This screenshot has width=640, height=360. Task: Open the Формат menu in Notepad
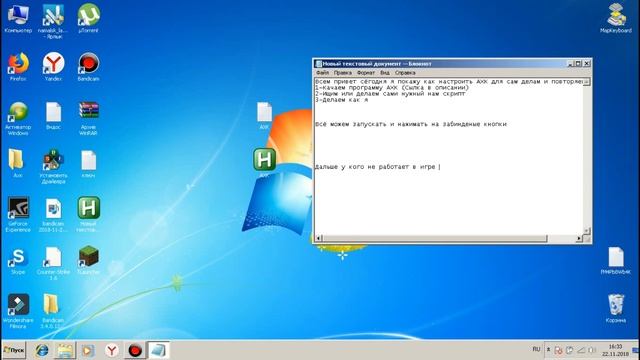coord(366,73)
